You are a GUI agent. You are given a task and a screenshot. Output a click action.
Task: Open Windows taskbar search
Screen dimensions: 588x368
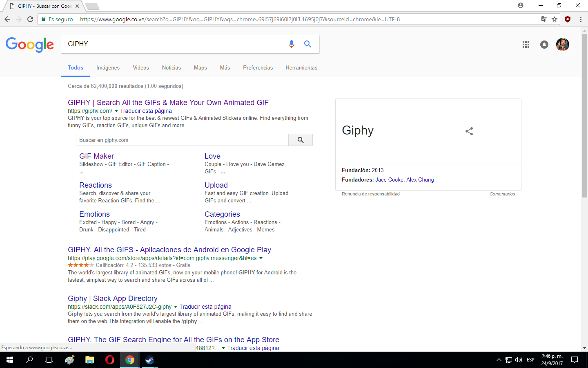tap(29, 360)
